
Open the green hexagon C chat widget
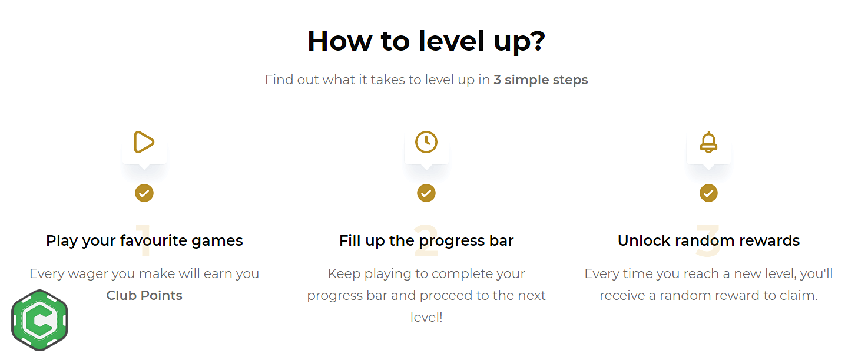(39, 320)
